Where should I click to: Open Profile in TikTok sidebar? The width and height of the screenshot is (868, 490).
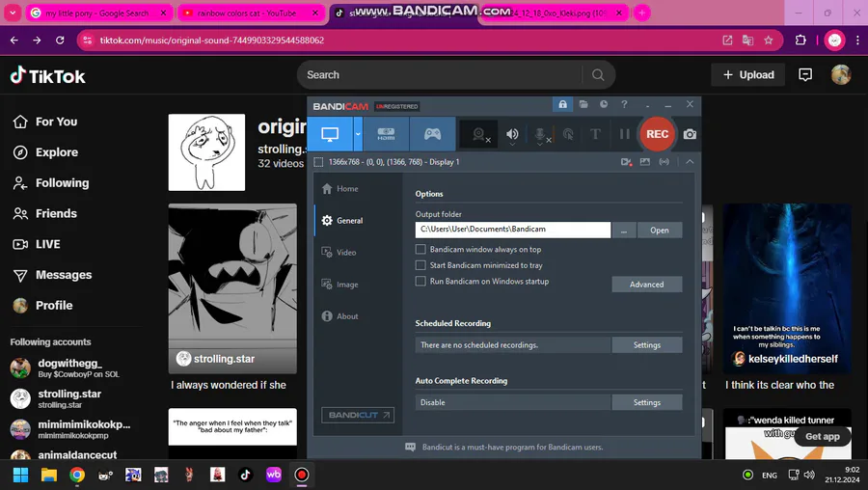point(43,306)
